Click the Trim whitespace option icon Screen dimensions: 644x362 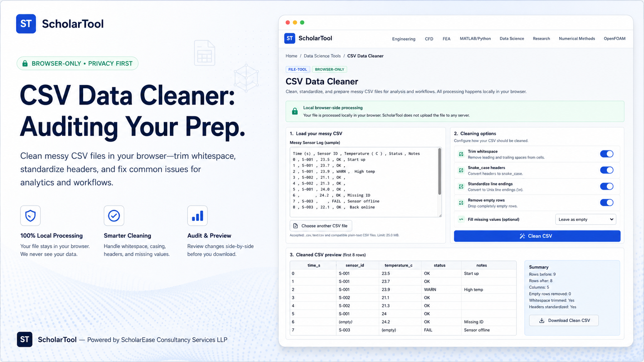[x=461, y=154]
